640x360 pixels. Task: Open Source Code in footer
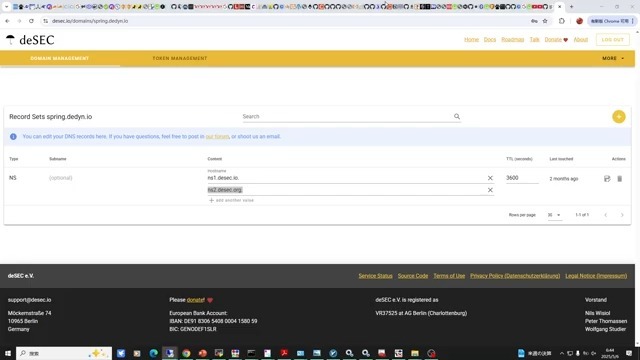[413, 276]
